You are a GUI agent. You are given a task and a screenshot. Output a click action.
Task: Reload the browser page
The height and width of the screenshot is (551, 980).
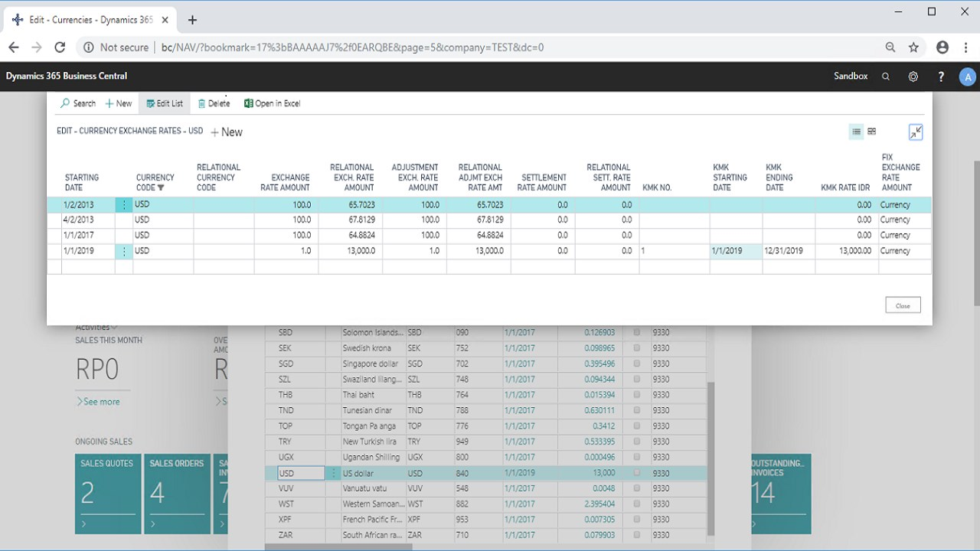coord(60,47)
